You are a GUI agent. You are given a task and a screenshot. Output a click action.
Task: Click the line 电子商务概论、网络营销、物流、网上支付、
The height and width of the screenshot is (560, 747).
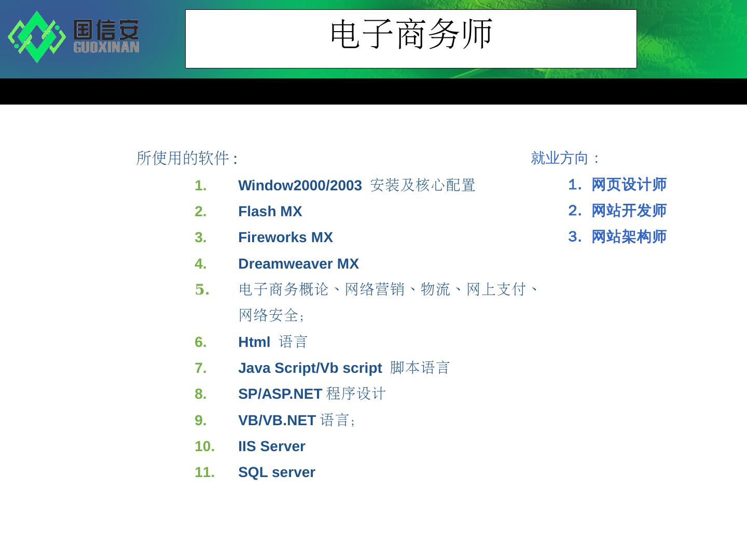(x=389, y=289)
